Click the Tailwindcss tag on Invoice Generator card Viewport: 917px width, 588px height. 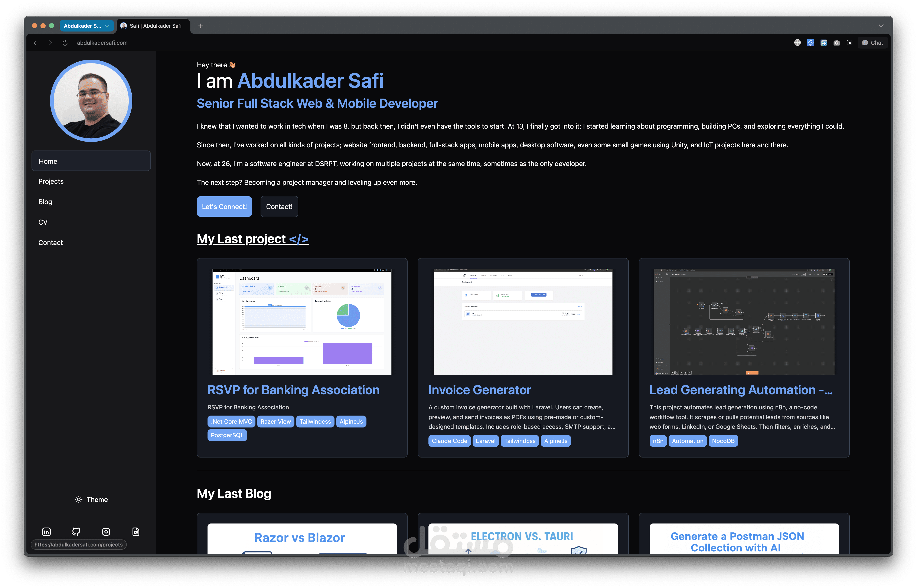click(x=520, y=441)
